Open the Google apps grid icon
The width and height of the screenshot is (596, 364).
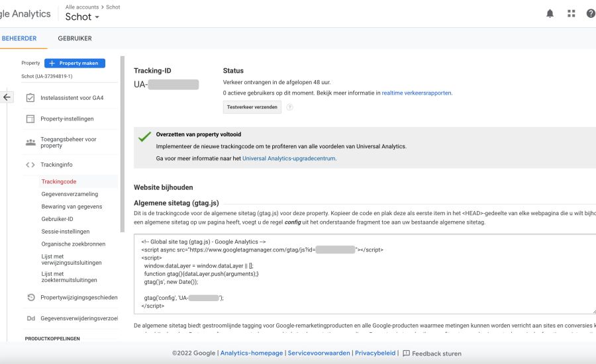coord(571,13)
